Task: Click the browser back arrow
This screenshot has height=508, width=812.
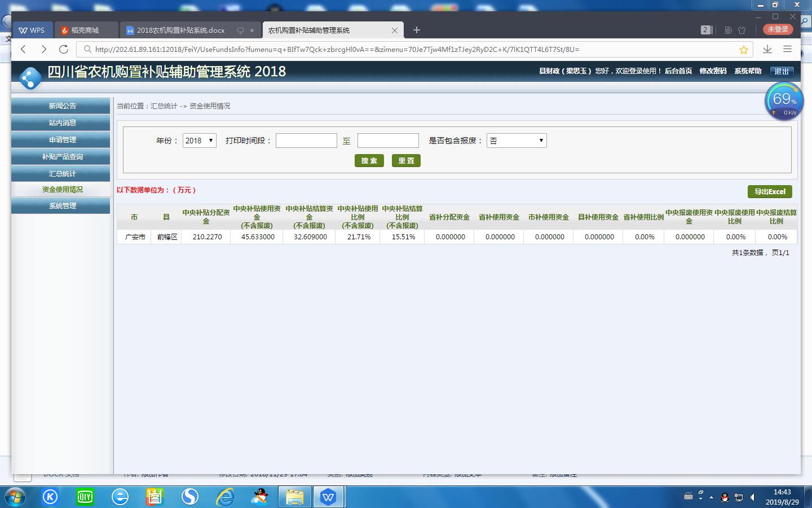Action: (24, 49)
